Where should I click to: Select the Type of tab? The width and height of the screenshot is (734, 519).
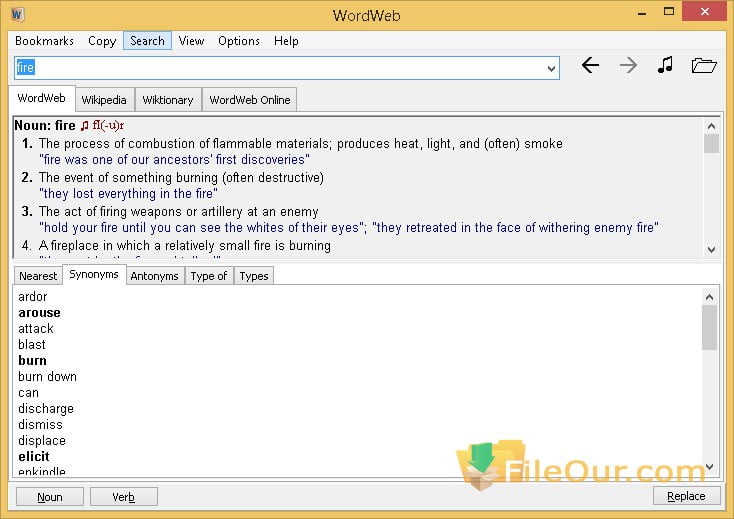point(209,276)
